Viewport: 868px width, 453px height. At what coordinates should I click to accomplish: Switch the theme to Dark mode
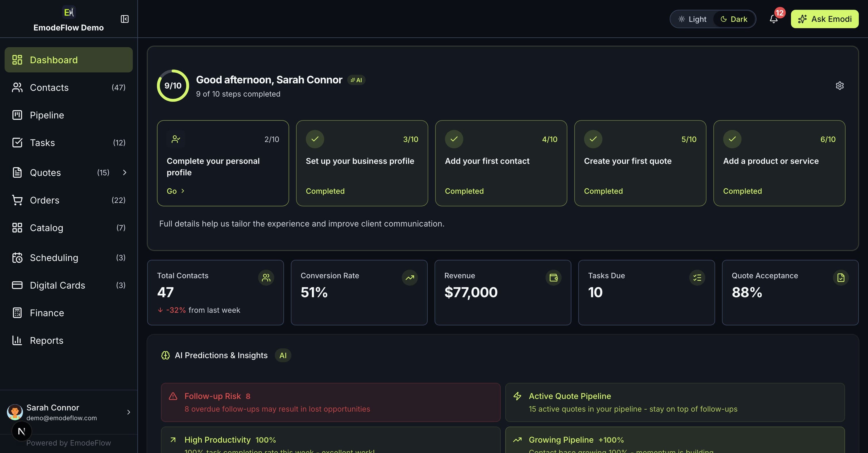pyautogui.click(x=734, y=19)
